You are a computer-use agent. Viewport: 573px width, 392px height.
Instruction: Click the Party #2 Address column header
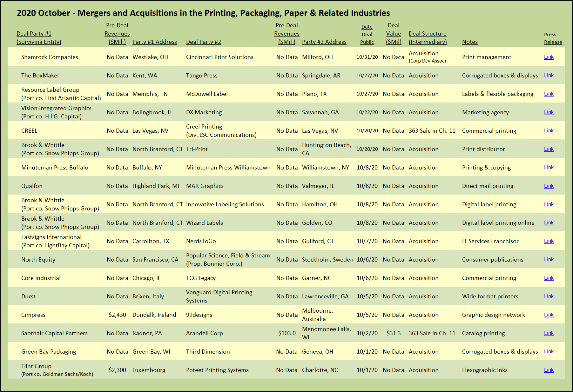(324, 42)
